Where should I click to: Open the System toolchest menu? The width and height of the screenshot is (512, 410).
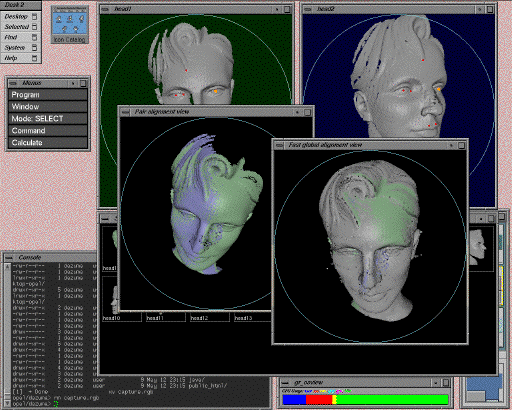click(15, 48)
